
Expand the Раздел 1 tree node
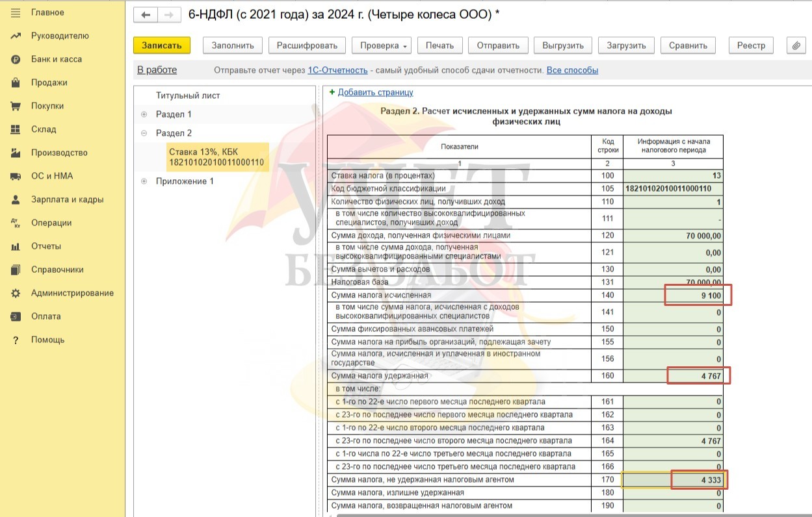(144, 114)
